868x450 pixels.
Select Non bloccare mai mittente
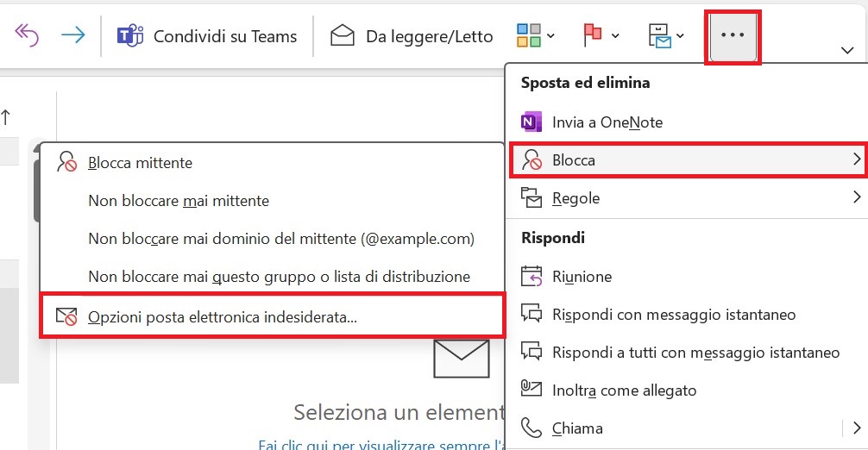[x=179, y=201]
